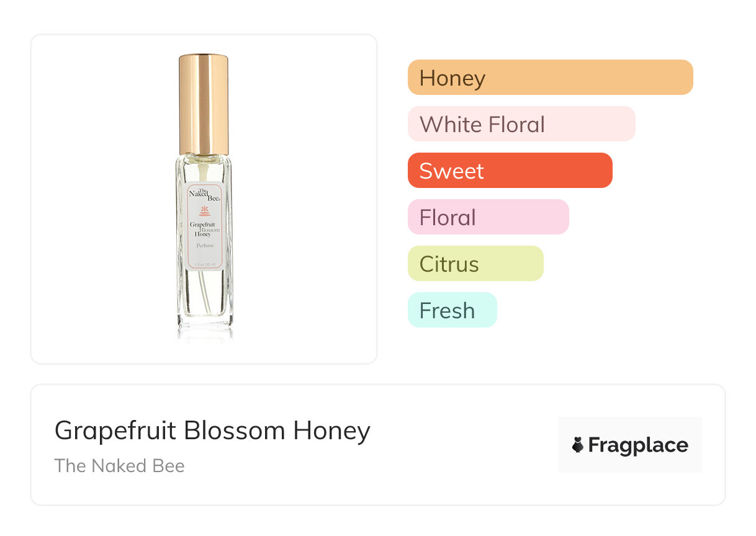
Task: Click the orange bee emblem on bottle label
Action: [204, 210]
